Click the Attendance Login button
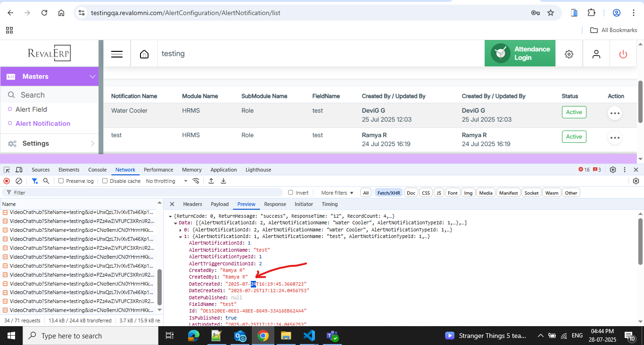This screenshot has width=644, height=345. point(520,53)
